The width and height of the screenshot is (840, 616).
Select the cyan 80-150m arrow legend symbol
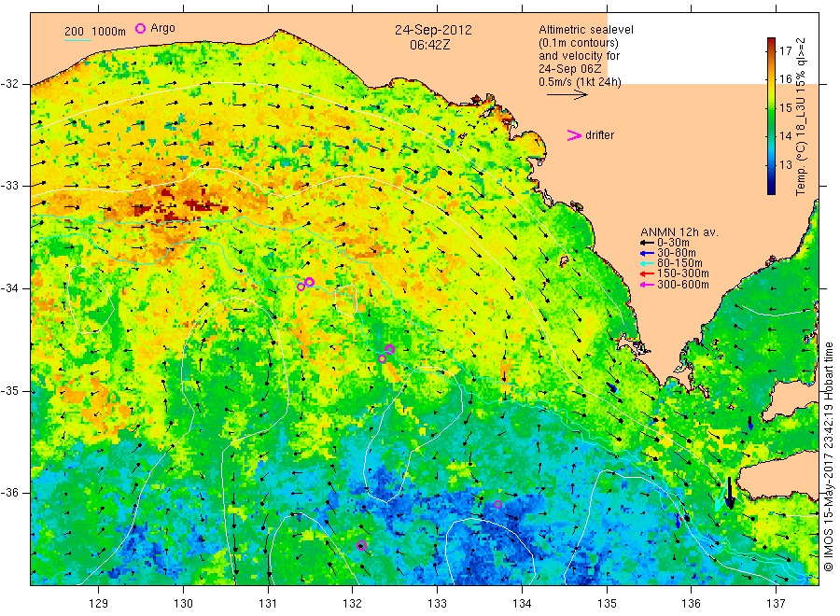pyautogui.click(x=647, y=263)
